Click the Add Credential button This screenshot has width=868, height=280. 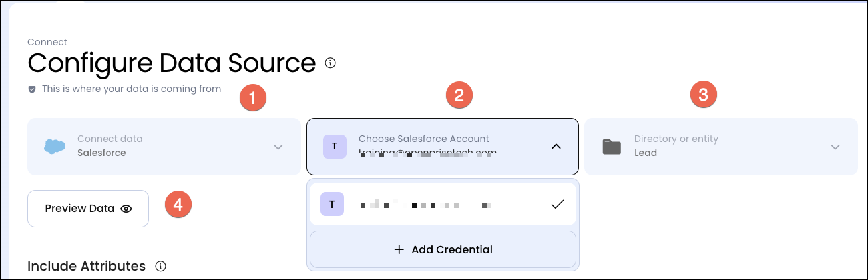coord(443,250)
